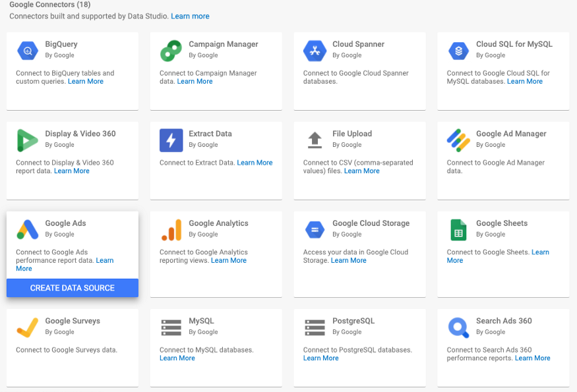This screenshot has width=577, height=392.
Task: Select the MySQL connector card title
Action: [201, 321]
